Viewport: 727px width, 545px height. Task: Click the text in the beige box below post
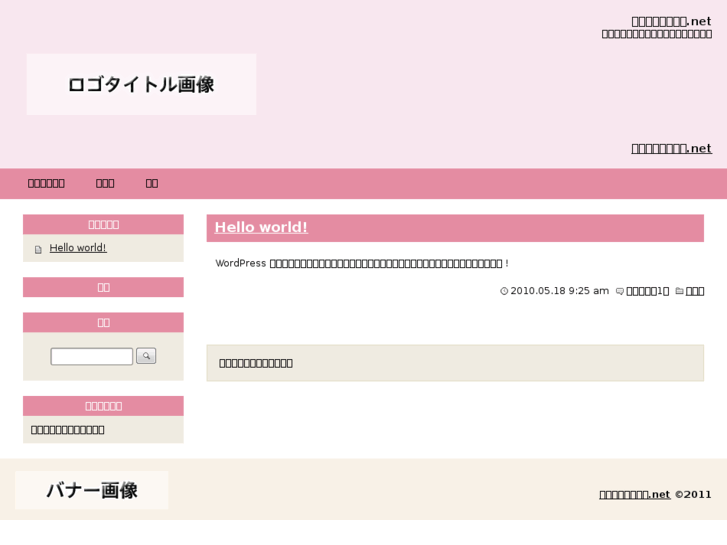tap(256, 363)
